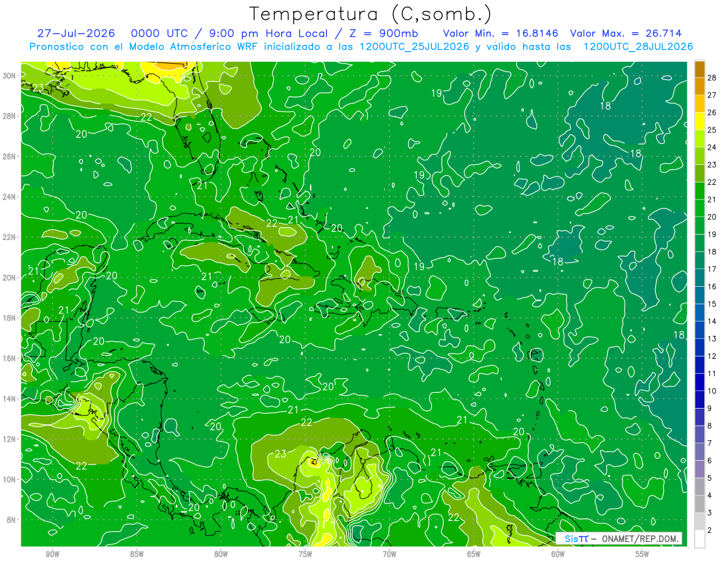
Task: Click colorbar swatch between 17 and 18
Action: (699, 261)
